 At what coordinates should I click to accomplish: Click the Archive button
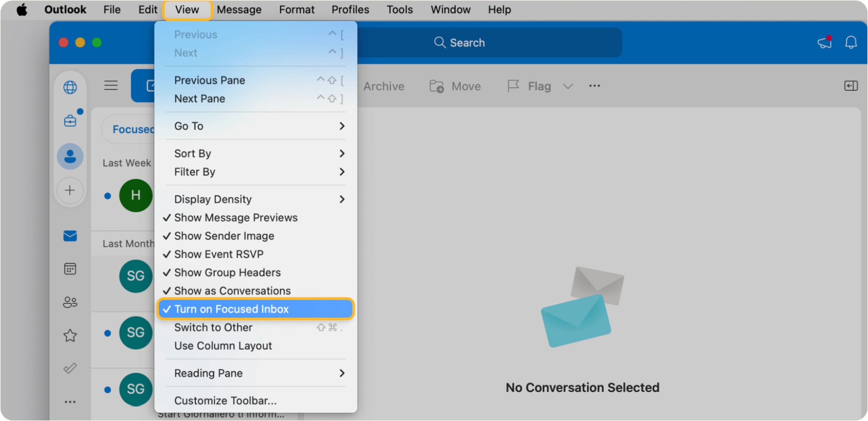(384, 86)
